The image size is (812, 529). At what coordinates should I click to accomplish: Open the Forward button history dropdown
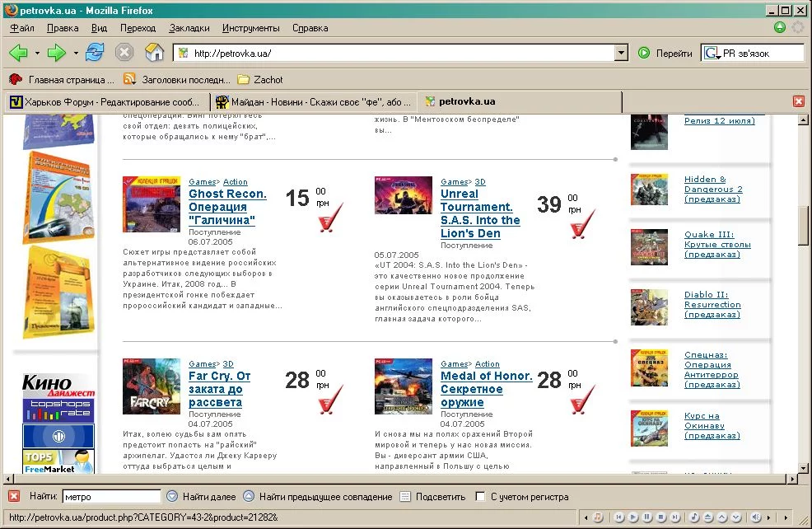(x=76, y=53)
